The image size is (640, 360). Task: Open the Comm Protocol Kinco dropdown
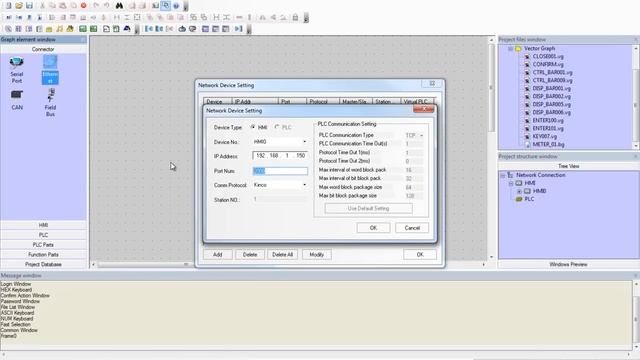pos(304,185)
